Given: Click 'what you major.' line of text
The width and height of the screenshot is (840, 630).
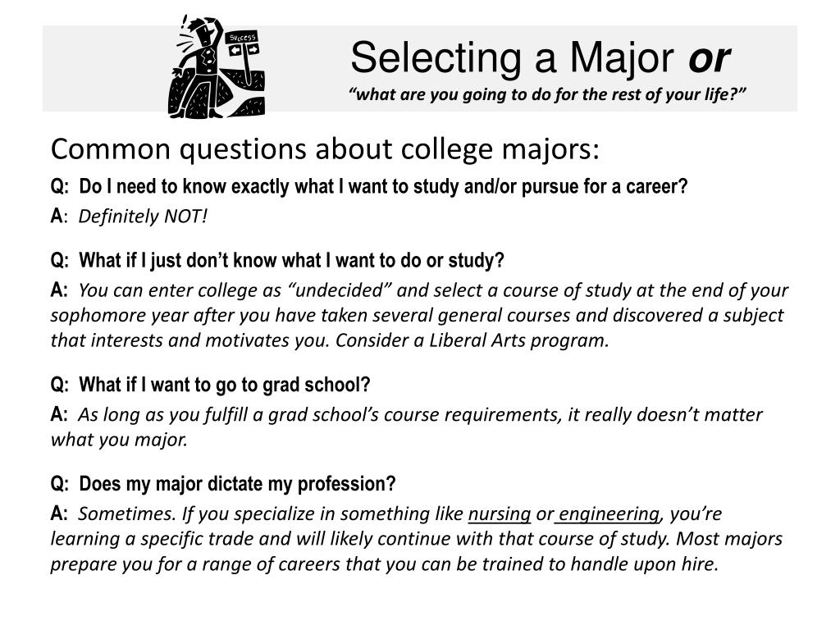Looking at the screenshot, I should pos(119,440).
